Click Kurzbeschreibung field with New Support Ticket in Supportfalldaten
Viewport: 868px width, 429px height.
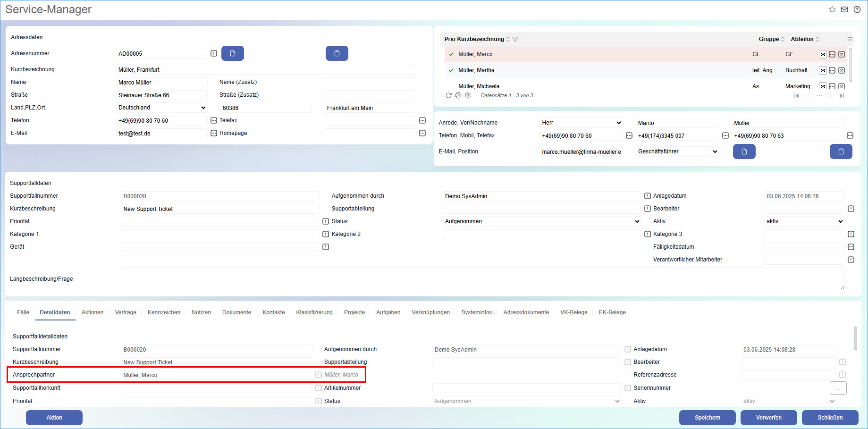click(220, 209)
